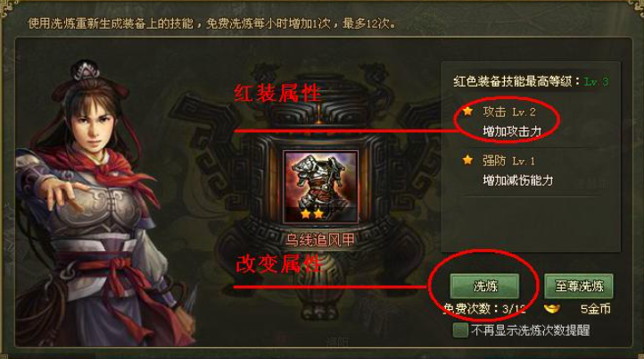
Task: Click the gold ingot currency icon
Action: (x=551, y=308)
